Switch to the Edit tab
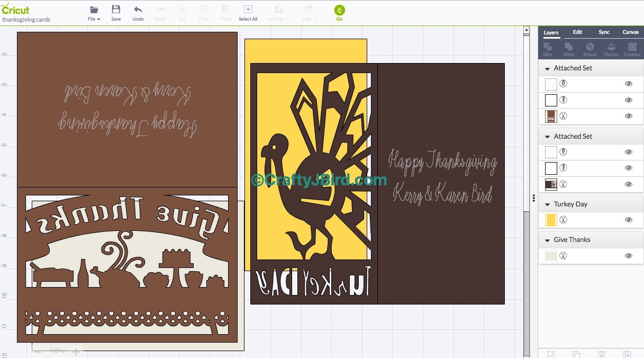Screen dimensions: 644x358 577,32
